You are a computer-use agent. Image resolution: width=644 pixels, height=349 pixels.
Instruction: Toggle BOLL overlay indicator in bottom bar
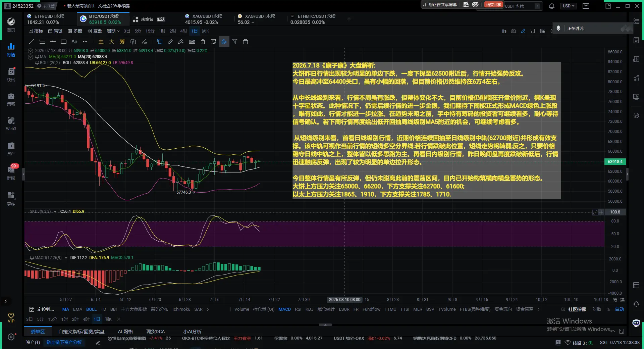[x=91, y=309]
